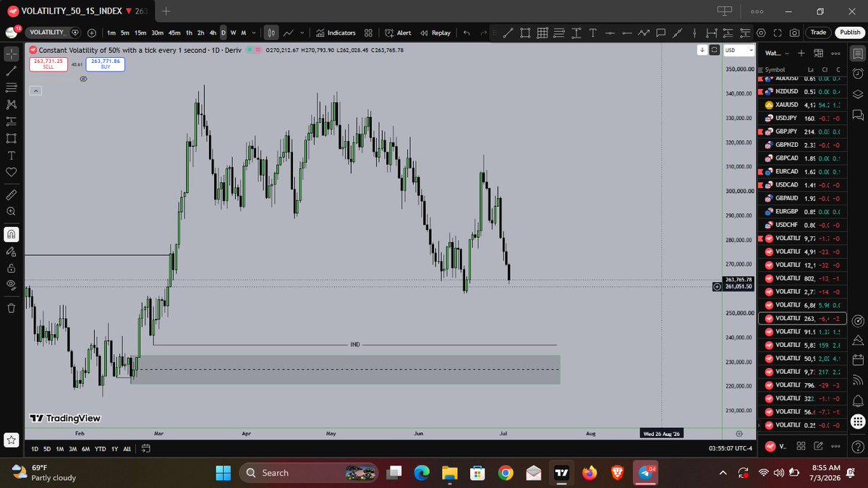Select the crosshair cursor tool in left toolbar
The image size is (868, 488).
(11, 54)
